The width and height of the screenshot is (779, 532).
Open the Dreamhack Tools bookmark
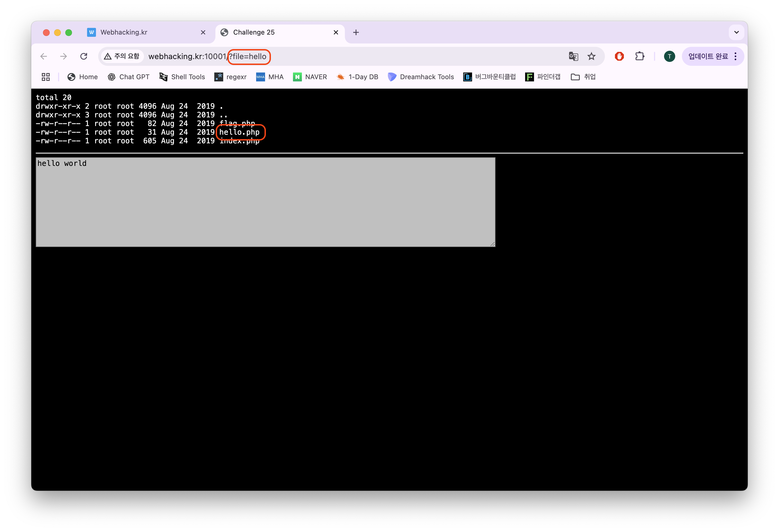421,77
